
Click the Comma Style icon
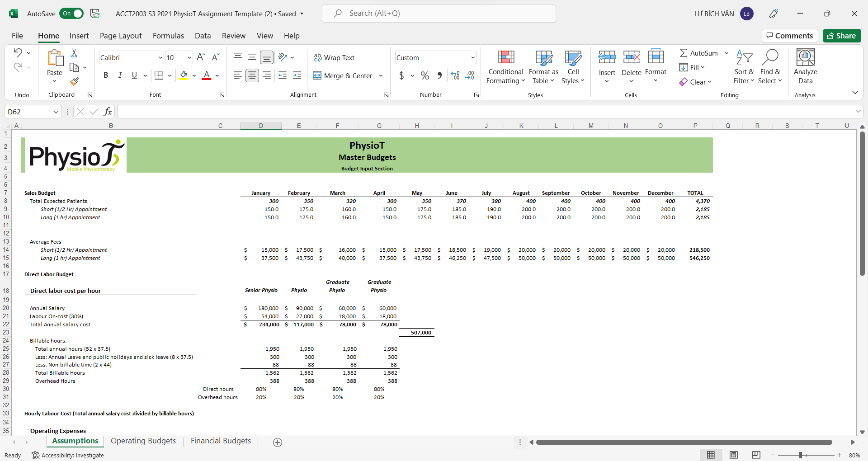pyautogui.click(x=439, y=75)
